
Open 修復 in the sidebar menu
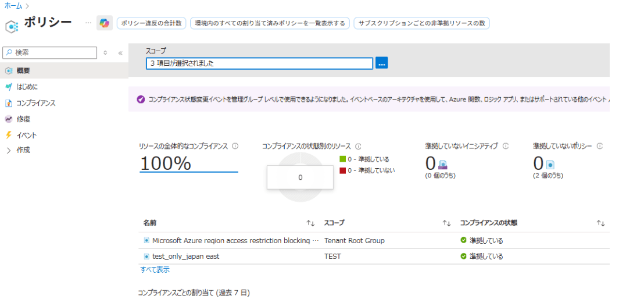click(23, 119)
